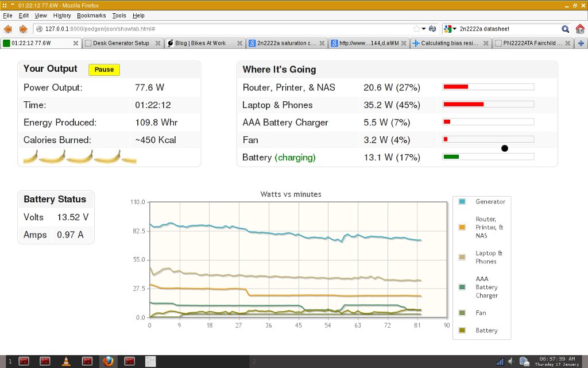Image resolution: width=588 pixels, height=368 pixels.
Task: Open the File menu
Action: tap(7, 16)
